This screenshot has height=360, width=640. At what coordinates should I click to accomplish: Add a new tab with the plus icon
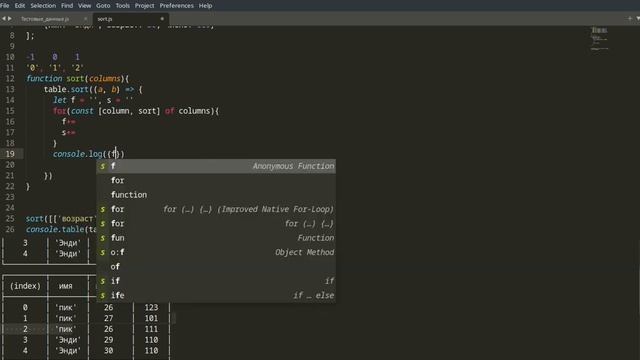tap(629, 18)
